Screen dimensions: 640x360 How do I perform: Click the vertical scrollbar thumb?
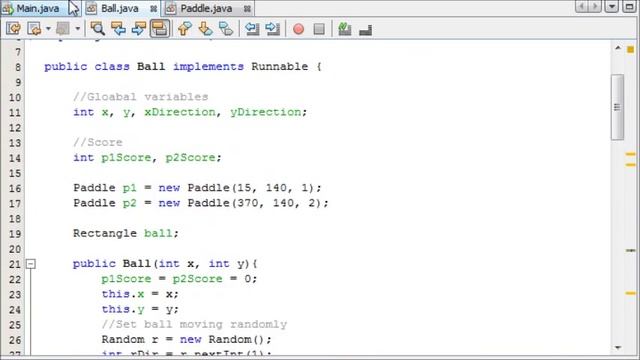click(x=618, y=107)
